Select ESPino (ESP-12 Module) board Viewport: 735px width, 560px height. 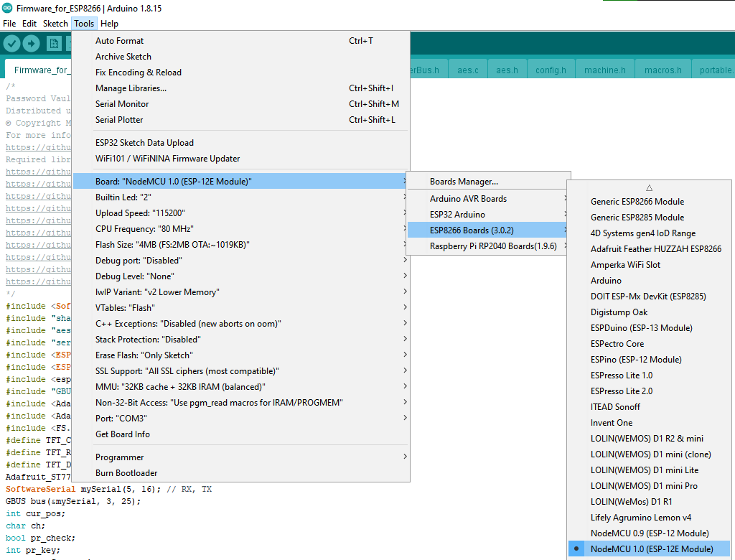click(649, 360)
